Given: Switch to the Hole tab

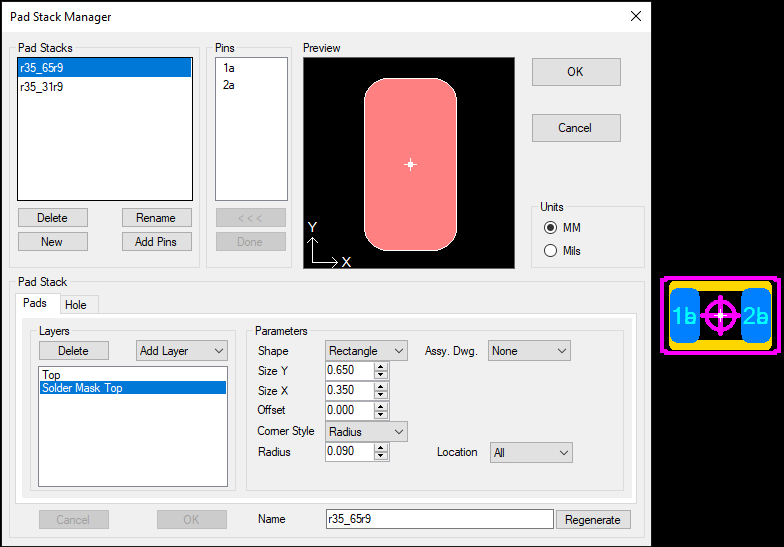Looking at the screenshot, I should (x=76, y=304).
